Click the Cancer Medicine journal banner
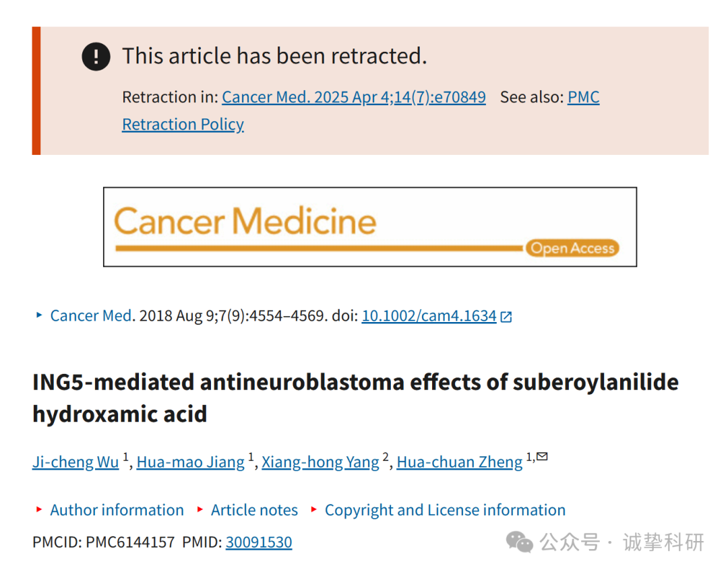Screen dimensions: 728x572 [370, 227]
